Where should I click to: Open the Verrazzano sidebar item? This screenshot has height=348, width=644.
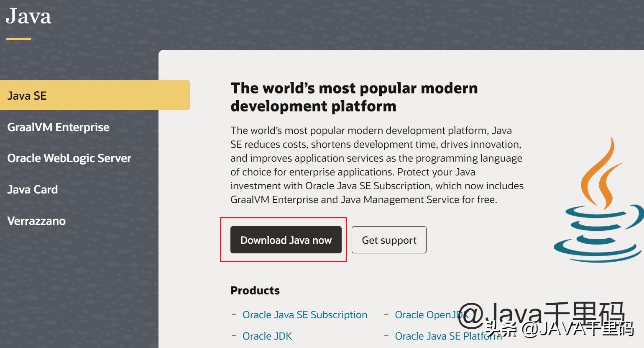tap(36, 221)
